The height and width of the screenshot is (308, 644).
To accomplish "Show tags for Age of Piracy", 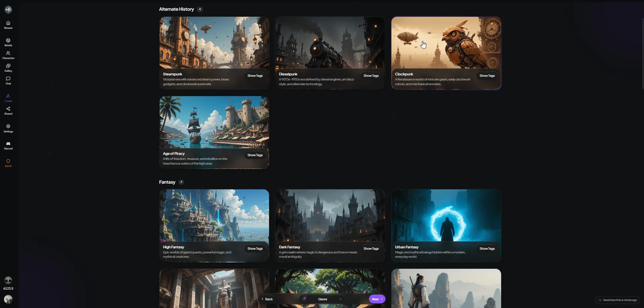I will point(255,155).
